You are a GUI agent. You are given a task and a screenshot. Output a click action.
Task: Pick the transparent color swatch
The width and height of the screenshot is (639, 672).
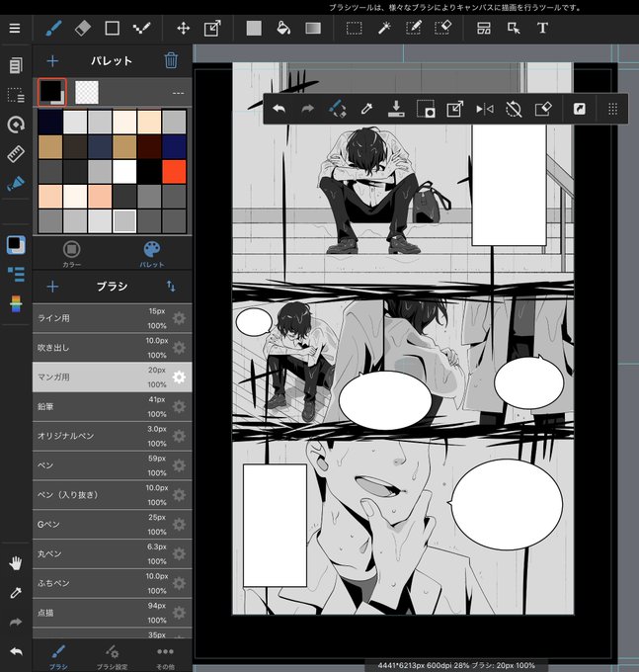pos(87,92)
